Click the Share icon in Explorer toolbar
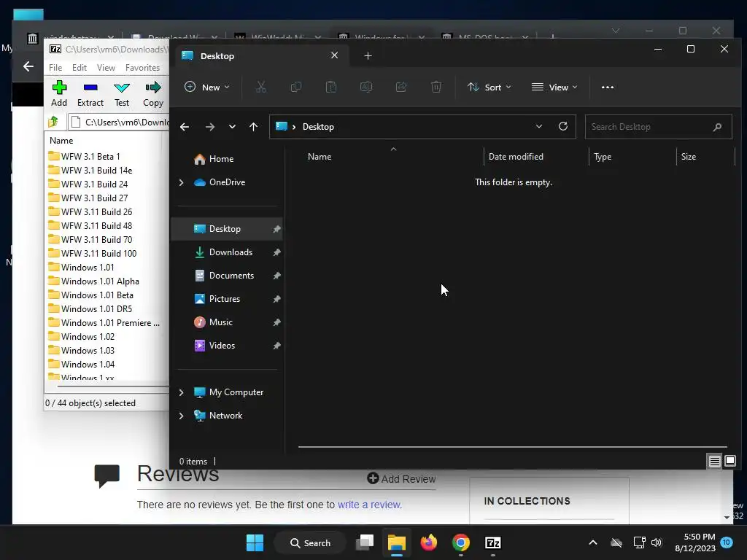The image size is (747, 560). 401,87
